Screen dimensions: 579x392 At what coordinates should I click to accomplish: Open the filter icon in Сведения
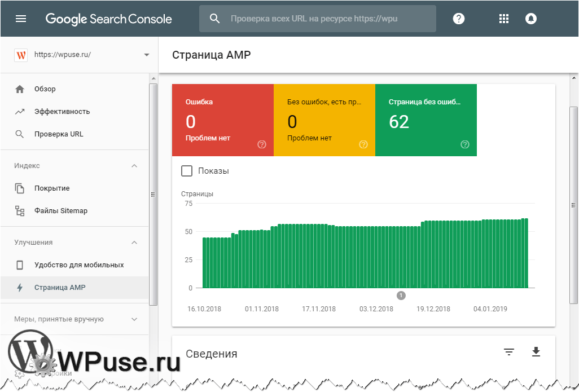pyautogui.click(x=509, y=352)
